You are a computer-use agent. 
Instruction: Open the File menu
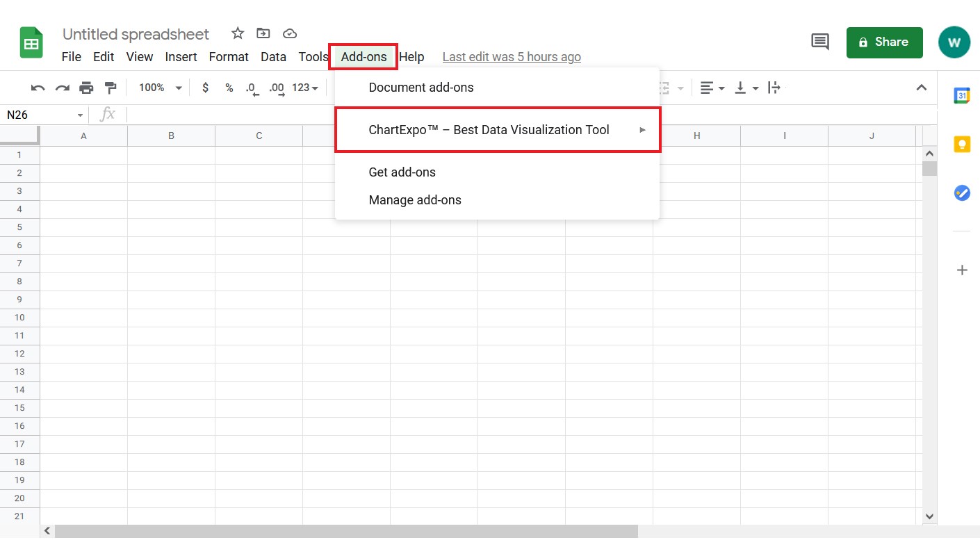[72, 57]
